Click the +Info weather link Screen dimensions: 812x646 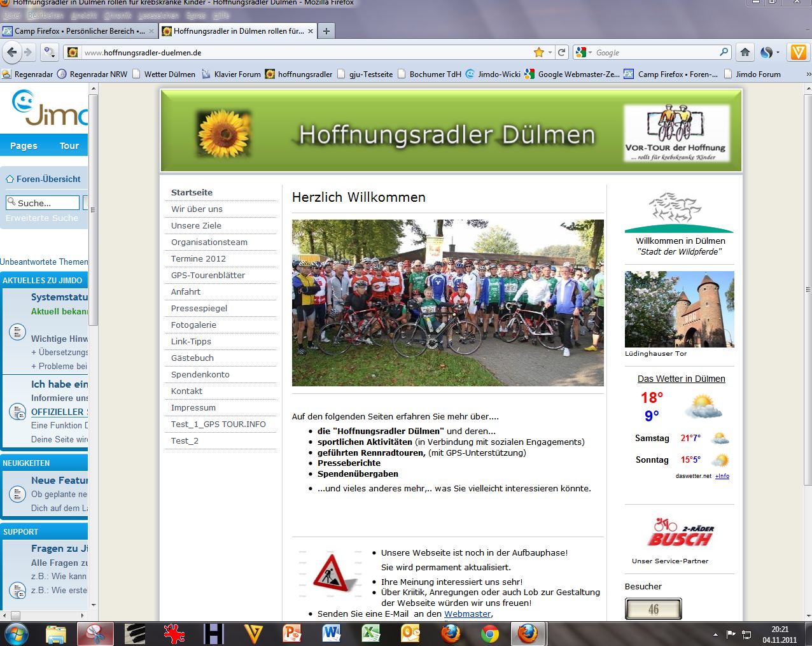pyautogui.click(x=722, y=476)
